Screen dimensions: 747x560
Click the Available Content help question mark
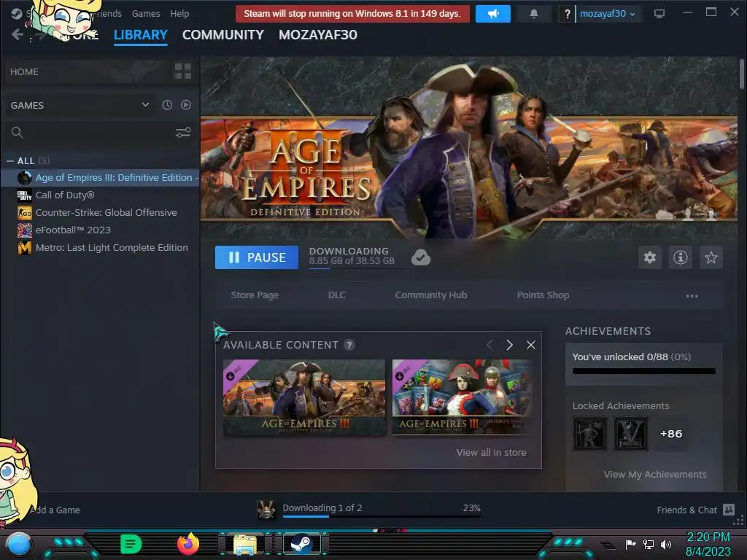coord(349,345)
